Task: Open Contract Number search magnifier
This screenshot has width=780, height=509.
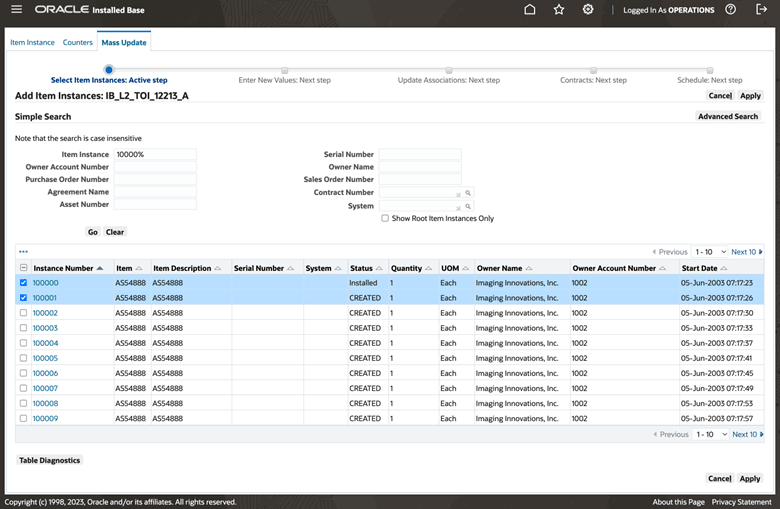Action: 468,193
